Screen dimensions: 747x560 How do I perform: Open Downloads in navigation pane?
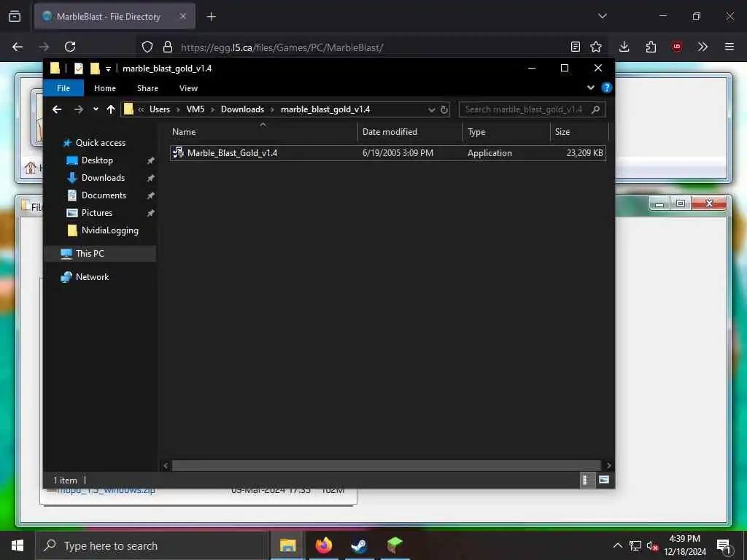click(103, 178)
